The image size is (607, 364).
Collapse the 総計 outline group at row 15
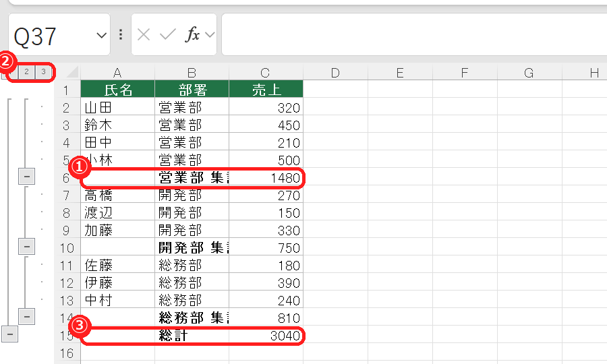9,334
